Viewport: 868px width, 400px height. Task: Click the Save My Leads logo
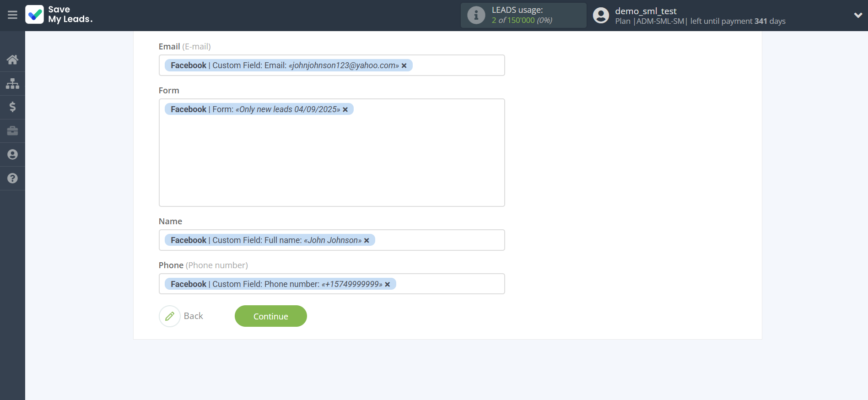pyautogui.click(x=59, y=15)
